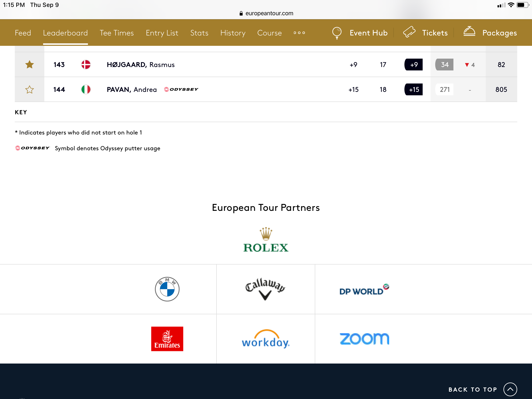Image resolution: width=532 pixels, height=399 pixels.
Task: Open the Course tab
Action: [269, 33]
